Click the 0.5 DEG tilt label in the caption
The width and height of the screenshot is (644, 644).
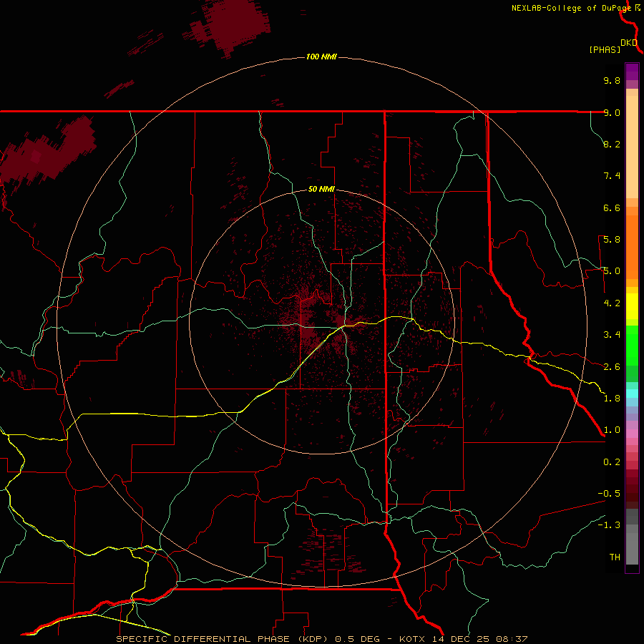tap(358, 639)
